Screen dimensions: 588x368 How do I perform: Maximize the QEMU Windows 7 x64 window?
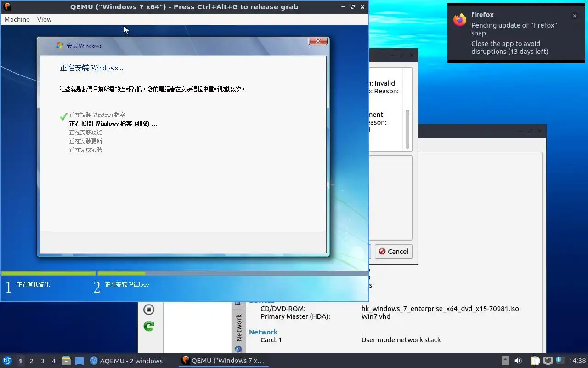[x=353, y=7]
